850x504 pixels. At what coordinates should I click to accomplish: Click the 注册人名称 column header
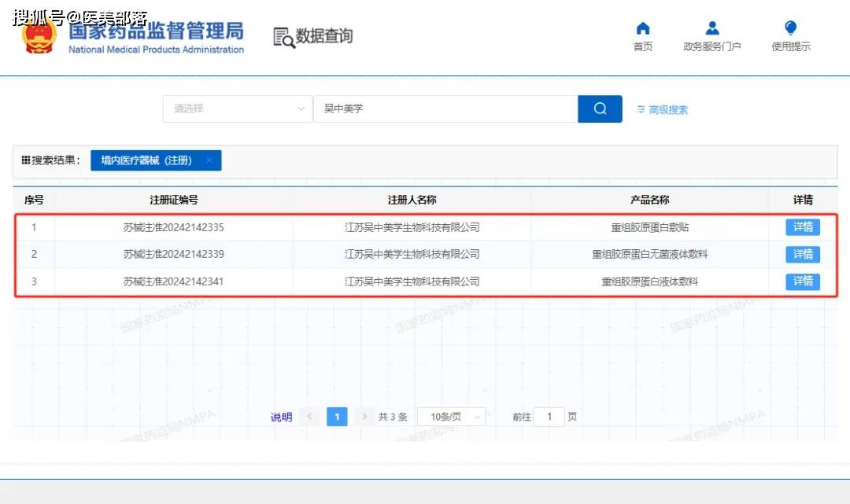(412, 200)
